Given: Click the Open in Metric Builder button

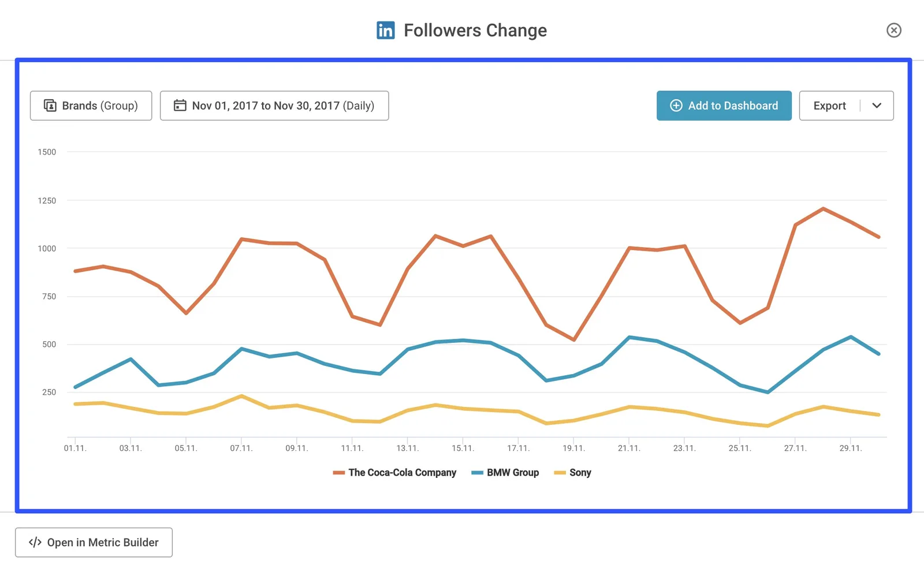Looking at the screenshot, I should [94, 542].
